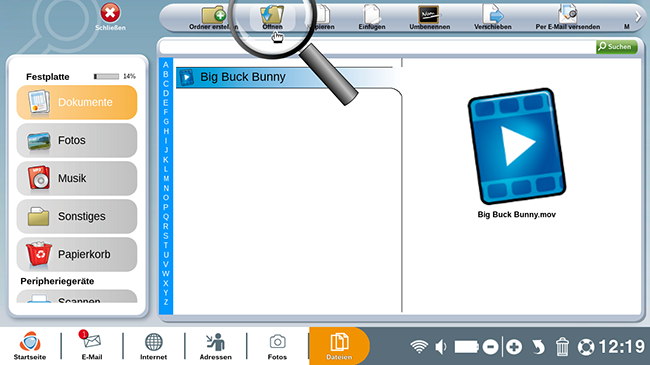Select the Dateien tab in bottom bar
This screenshot has height=365, width=650.
(x=339, y=346)
